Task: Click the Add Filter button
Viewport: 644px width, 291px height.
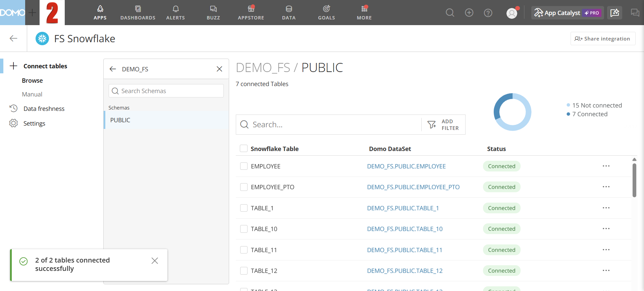Action: click(x=443, y=125)
